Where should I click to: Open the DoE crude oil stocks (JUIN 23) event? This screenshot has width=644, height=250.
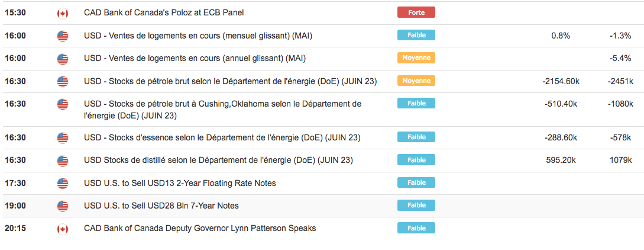click(231, 81)
